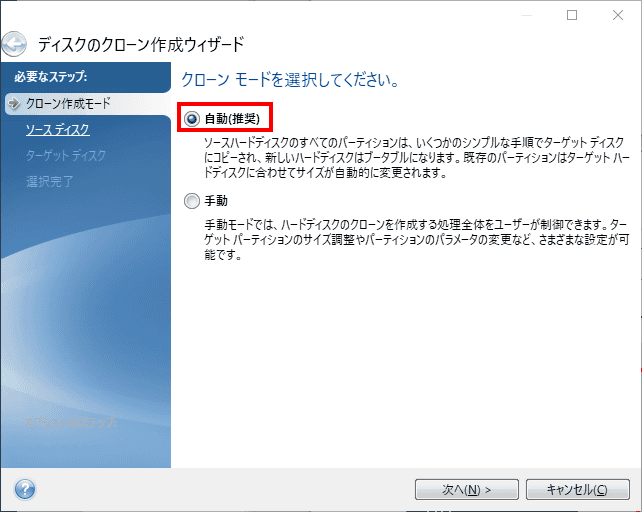Select the クローン作成モード step in sidebar
Viewport: 642px width, 512px height.
88,104
